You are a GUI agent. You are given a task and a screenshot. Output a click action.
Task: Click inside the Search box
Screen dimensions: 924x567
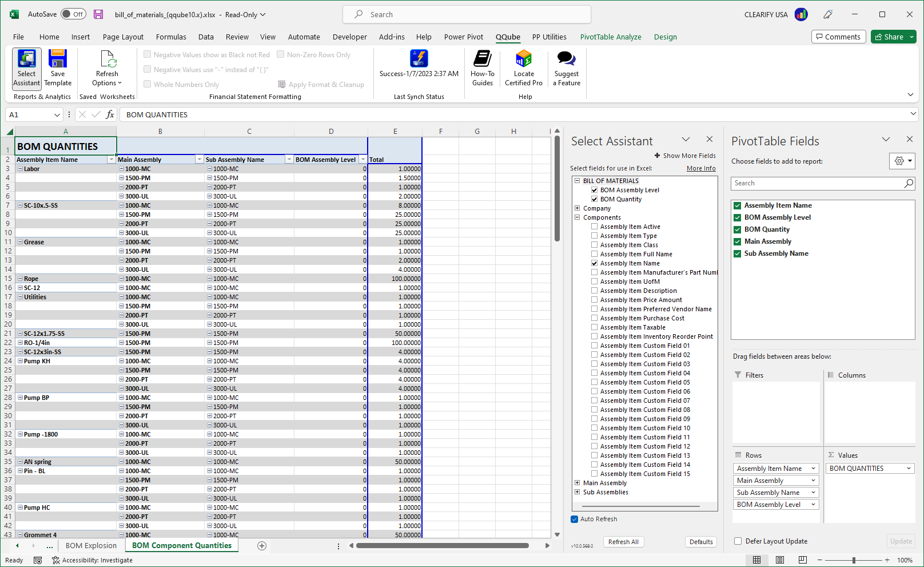coord(466,14)
